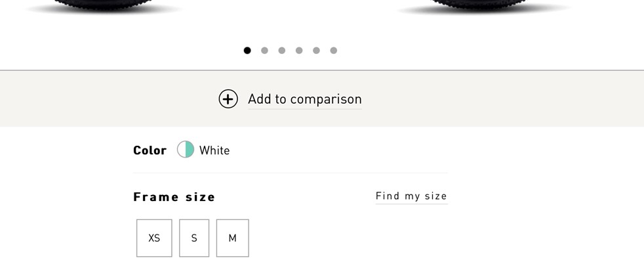Open the Find my size guide
The image size is (644, 264).
(x=411, y=196)
